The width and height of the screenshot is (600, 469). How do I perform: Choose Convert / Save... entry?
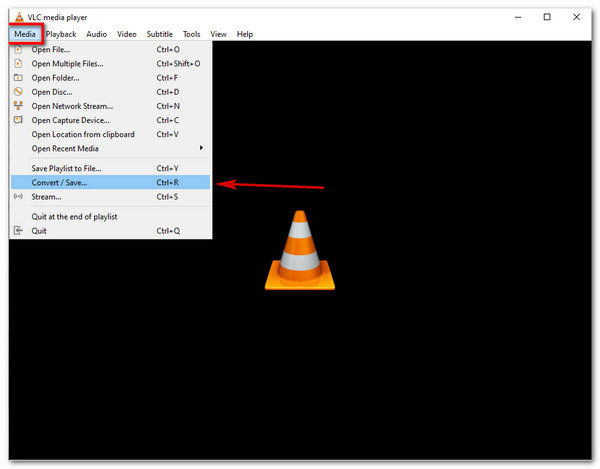[x=111, y=182]
